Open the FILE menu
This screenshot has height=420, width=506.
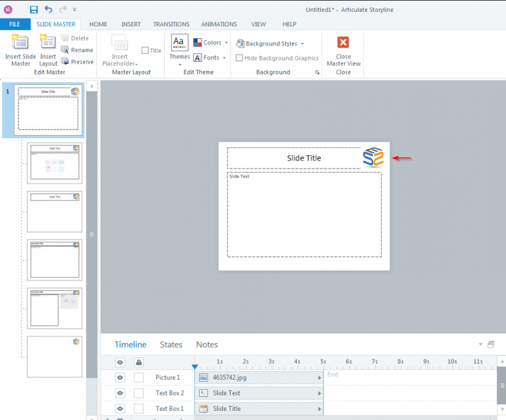pos(15,24)
